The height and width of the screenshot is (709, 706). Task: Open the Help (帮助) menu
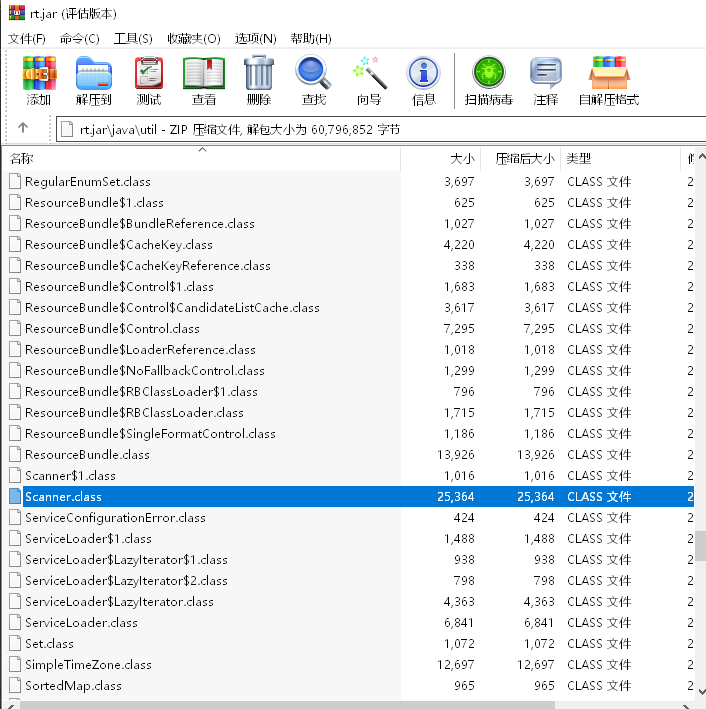point(311,39)
